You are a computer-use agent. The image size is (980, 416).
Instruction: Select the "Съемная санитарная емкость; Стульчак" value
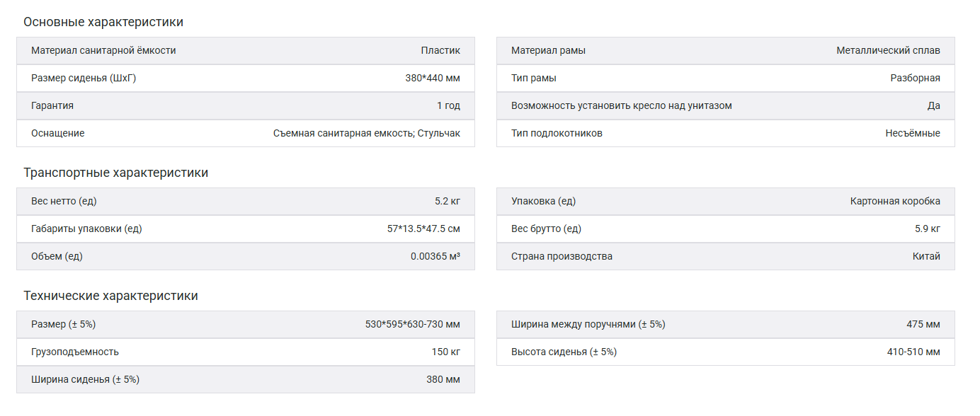click(x=367, y=133)
